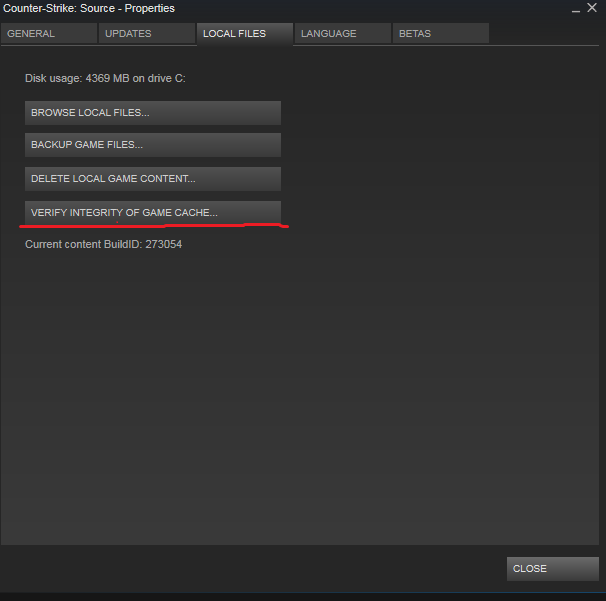Switch to the General tab
Image resolution: width=606 pixels, height=601 pixels.
pyautogui.click(x=49, y=34)
